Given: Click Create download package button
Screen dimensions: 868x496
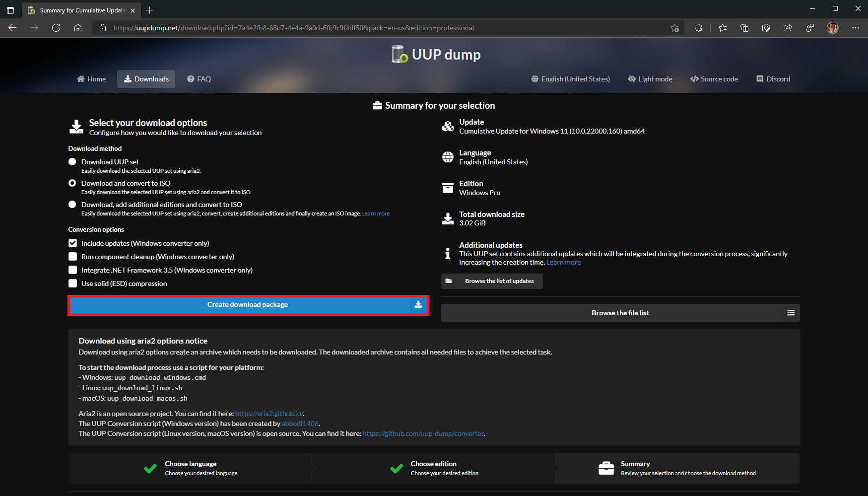Looking at the screenshot, I should point(248,305).
